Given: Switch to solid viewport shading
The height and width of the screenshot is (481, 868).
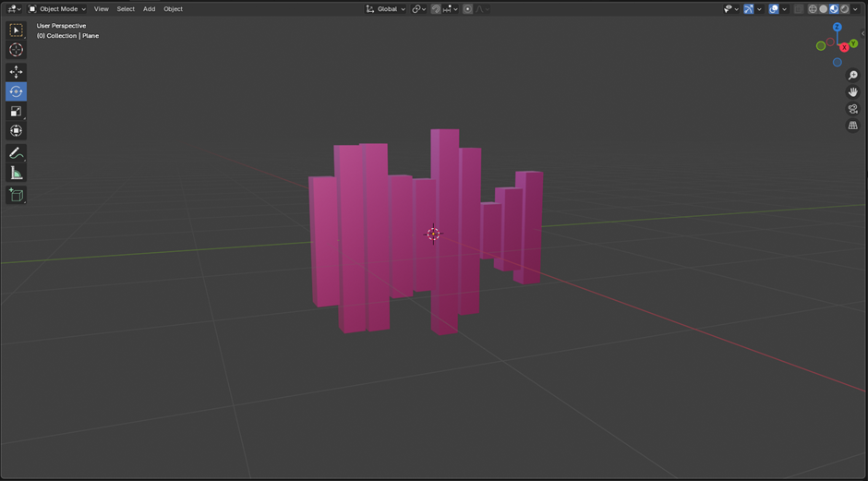Looking at the screenshot, I should [x=824, y=9].
